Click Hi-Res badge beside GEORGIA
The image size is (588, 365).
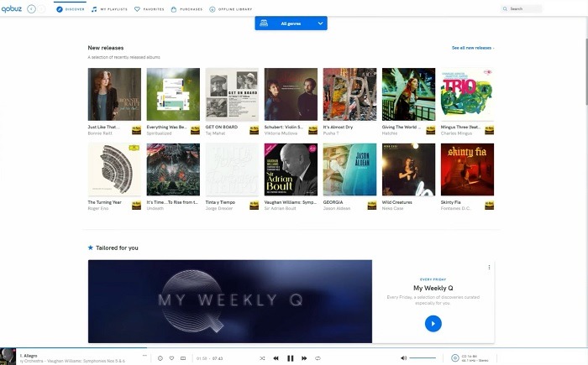[372, 206]
